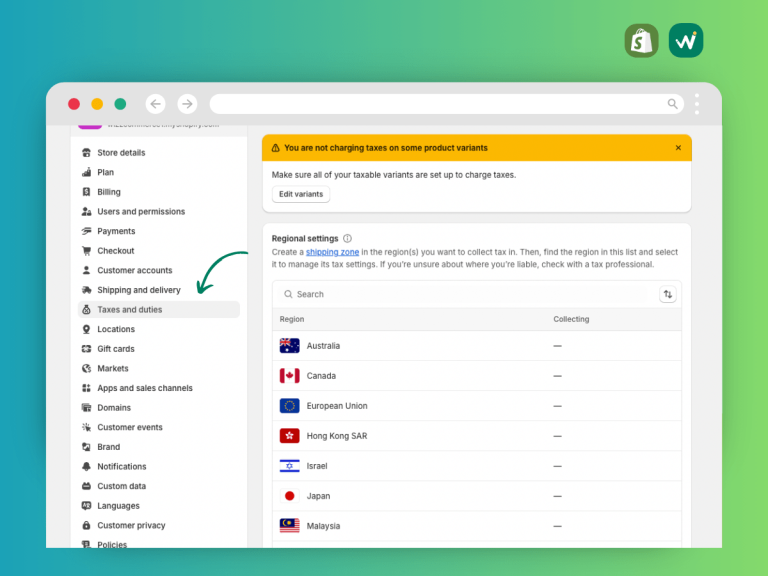This screenshot has height=576, width=768.
Task: Open the Israel region row
Action: (x=477, y=466)
